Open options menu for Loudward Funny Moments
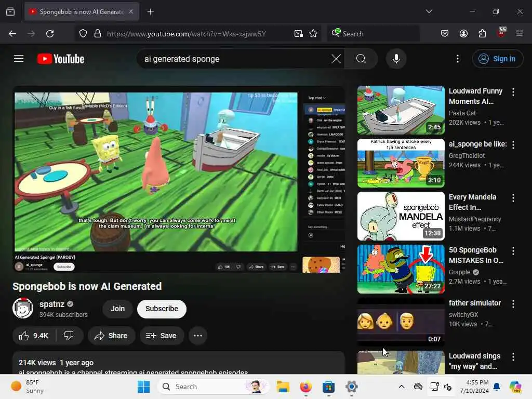Viewport: 532px width, 399px height. pos(513,91)
